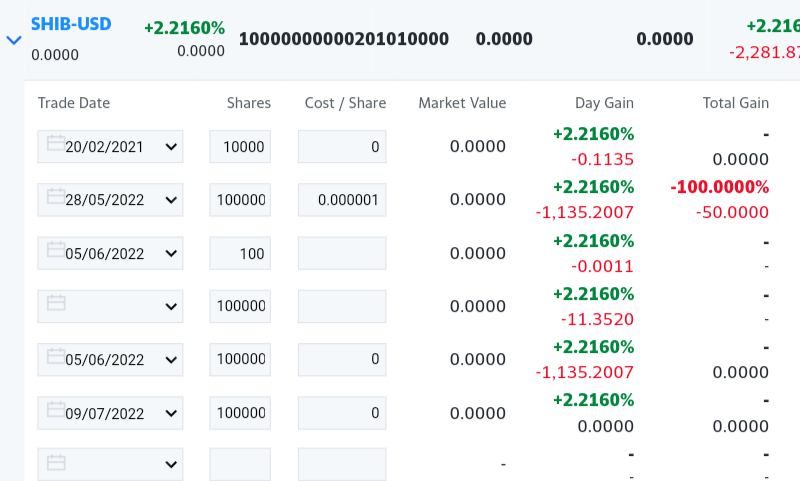Screen dimensions: 800x481
Task: Edit Cost / Share field in 09/07/2022 row
Action: point(342,413)
